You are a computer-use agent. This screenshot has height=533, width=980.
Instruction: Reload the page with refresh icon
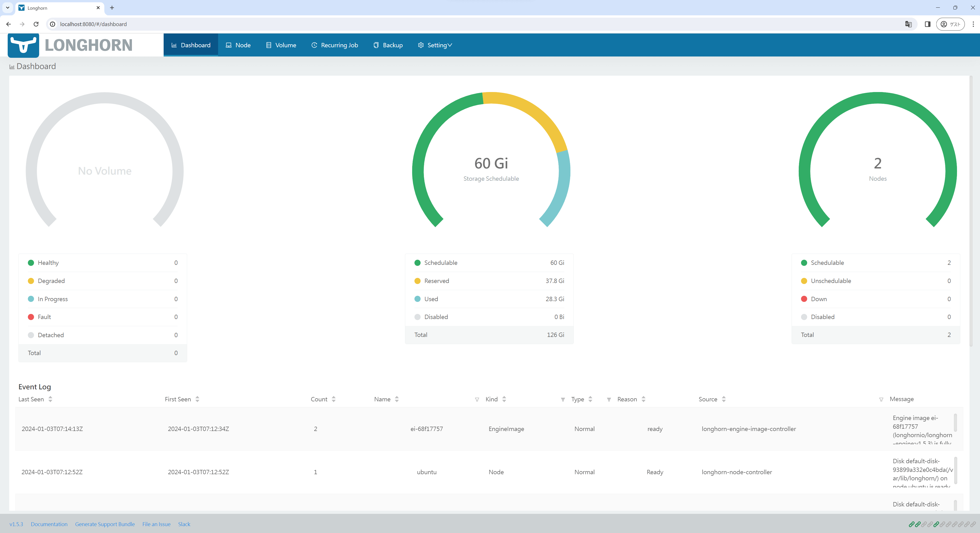pyautogui.click(x=36, y=24)
